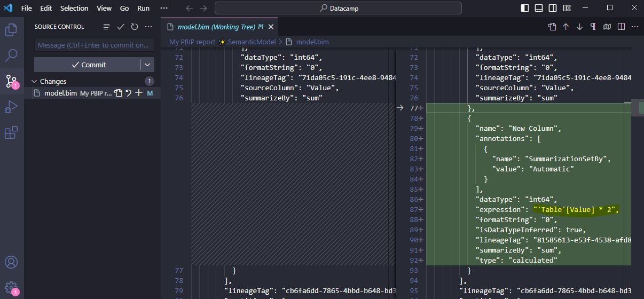
Task: Go forward with the right arrow
Action: click(x=203, y=8)
